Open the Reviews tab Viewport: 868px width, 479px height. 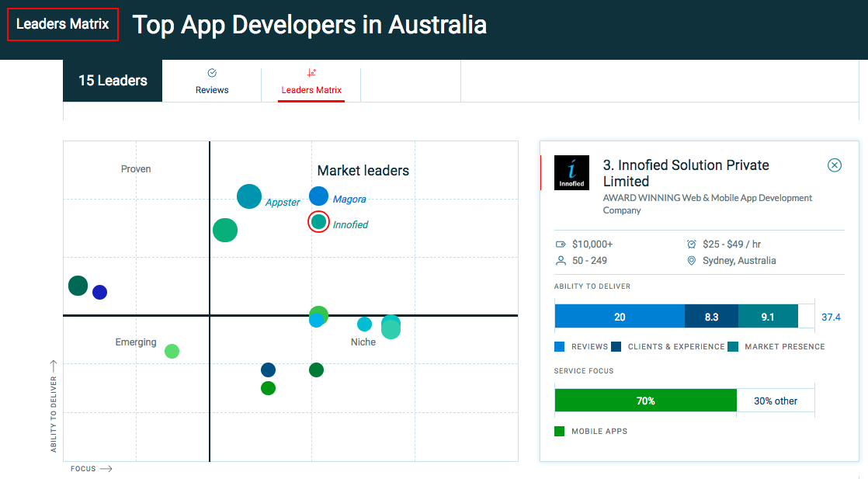pyautogui.click(x=211, y=81)
